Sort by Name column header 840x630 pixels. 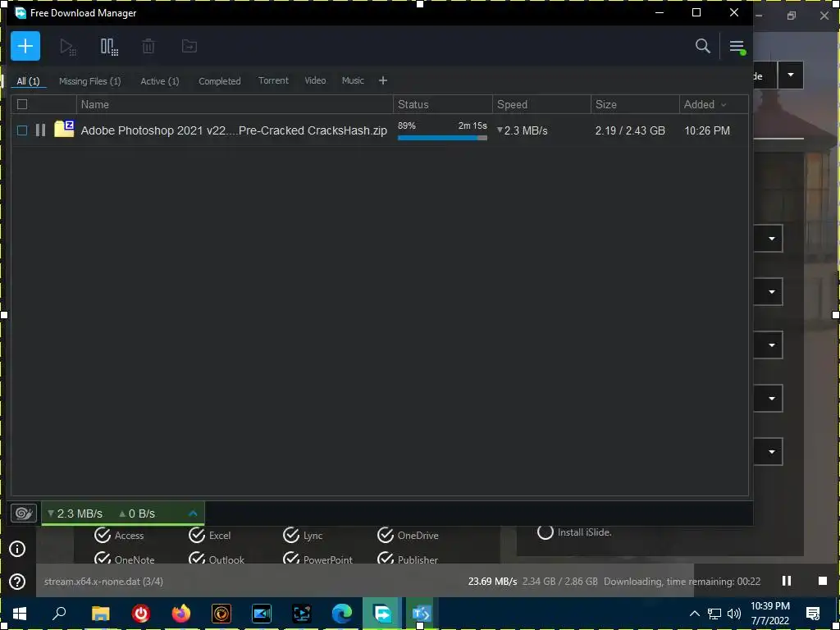point(235,104)
